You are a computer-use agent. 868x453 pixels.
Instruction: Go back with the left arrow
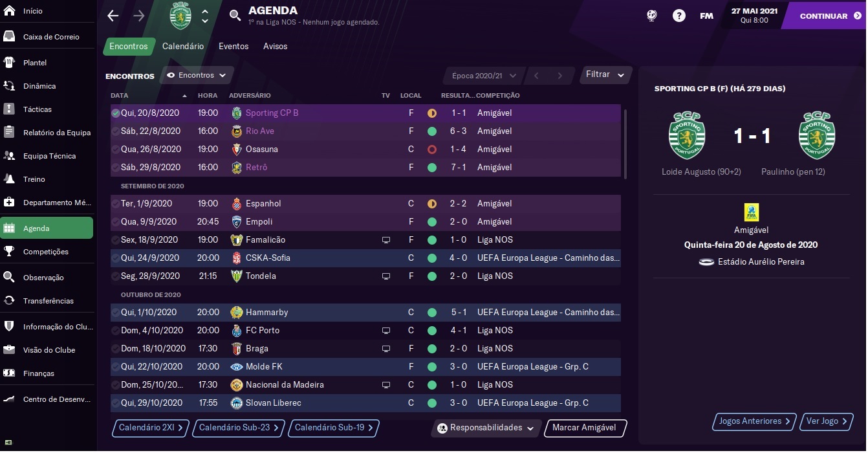(x=113, y=16)
